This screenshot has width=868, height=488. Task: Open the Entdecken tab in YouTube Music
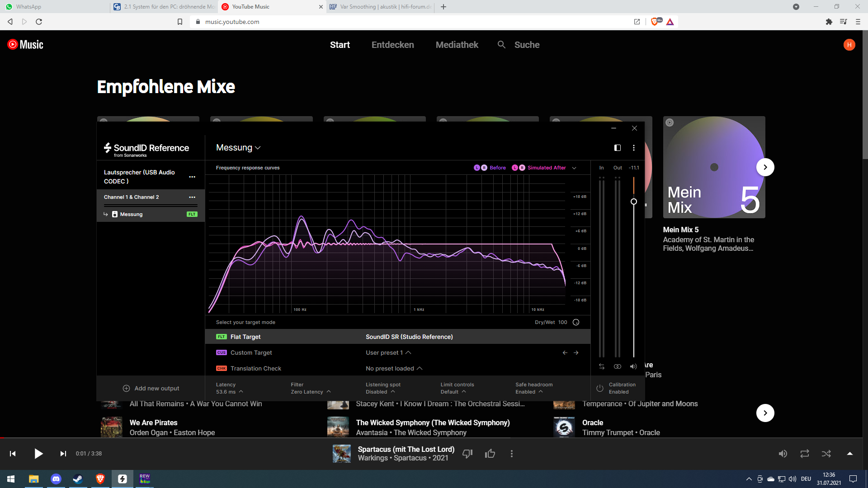tap(392, 45)
